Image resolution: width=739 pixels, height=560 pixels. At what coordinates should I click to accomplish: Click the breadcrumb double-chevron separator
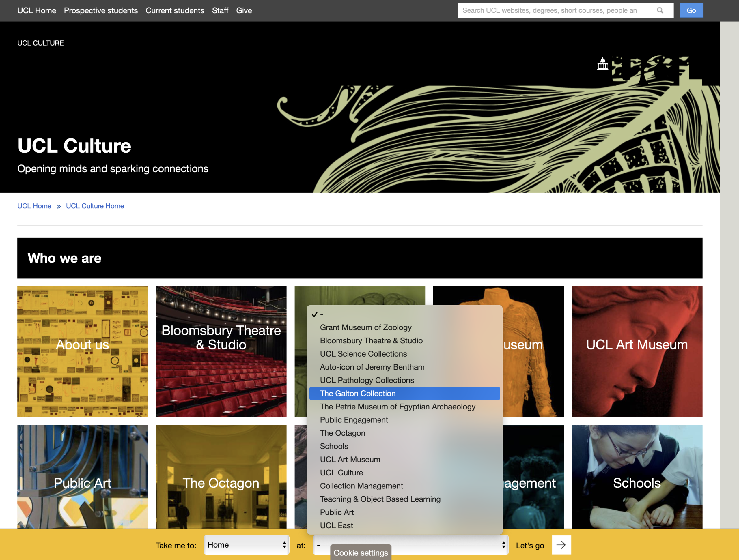59,206
